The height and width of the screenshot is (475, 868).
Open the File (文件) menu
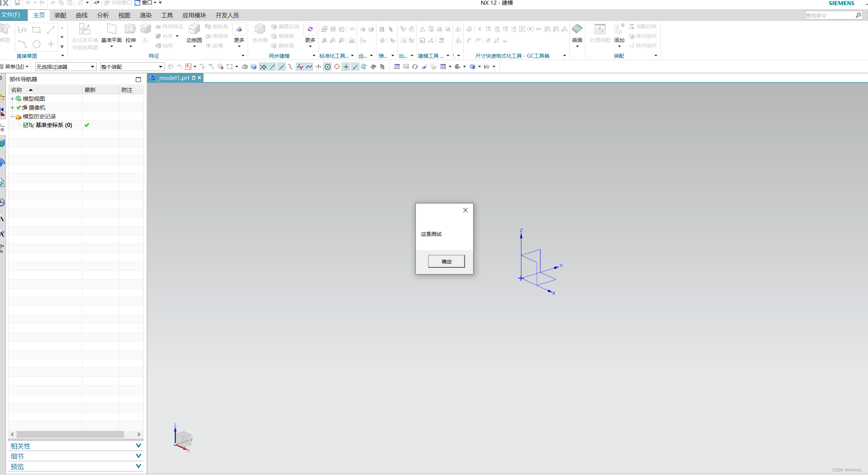[11, 15]
